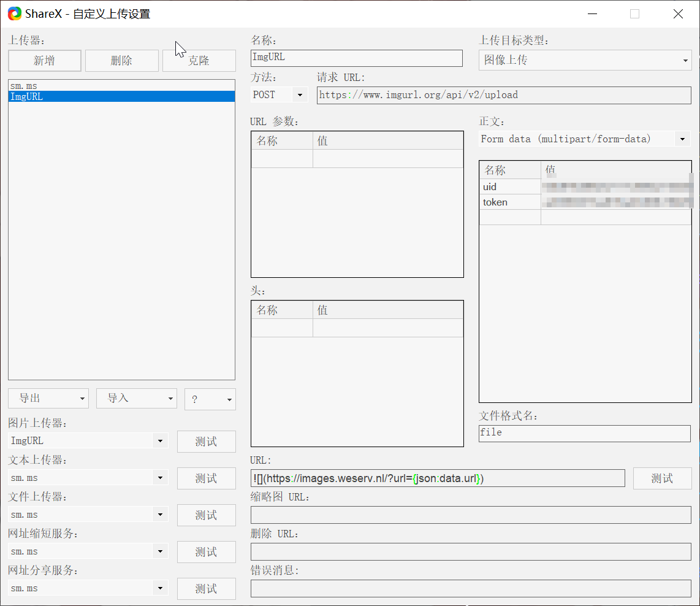Click the uid row name cell
The image size is (700, 606).
tap(510, 186)
